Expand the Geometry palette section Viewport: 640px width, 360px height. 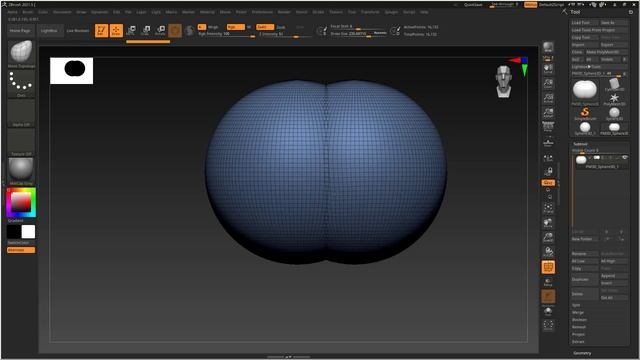[x=582, y=353]
